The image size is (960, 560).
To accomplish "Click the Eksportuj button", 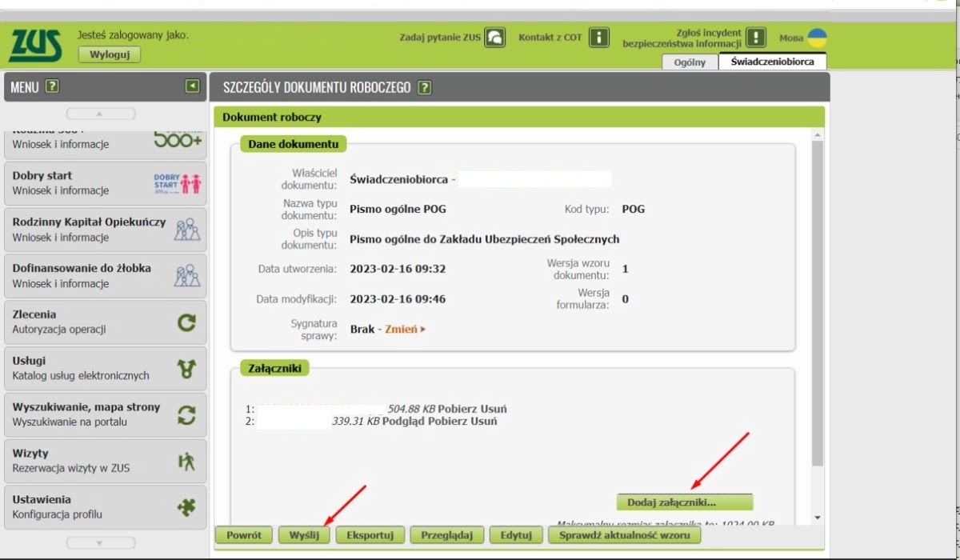I will click(x=370, y=535).
